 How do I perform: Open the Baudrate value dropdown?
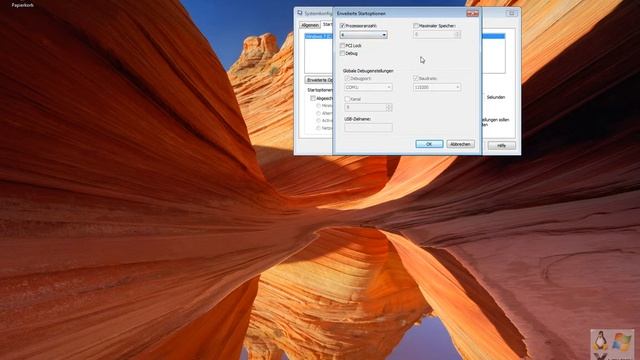(437, 87)
